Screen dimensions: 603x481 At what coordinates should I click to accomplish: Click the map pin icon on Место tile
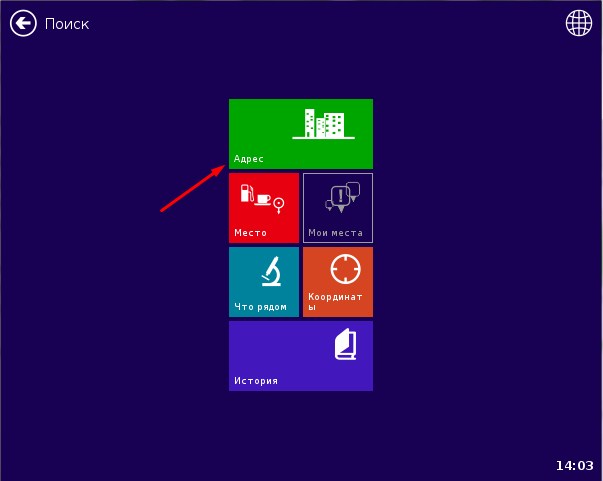pos(278,205)
